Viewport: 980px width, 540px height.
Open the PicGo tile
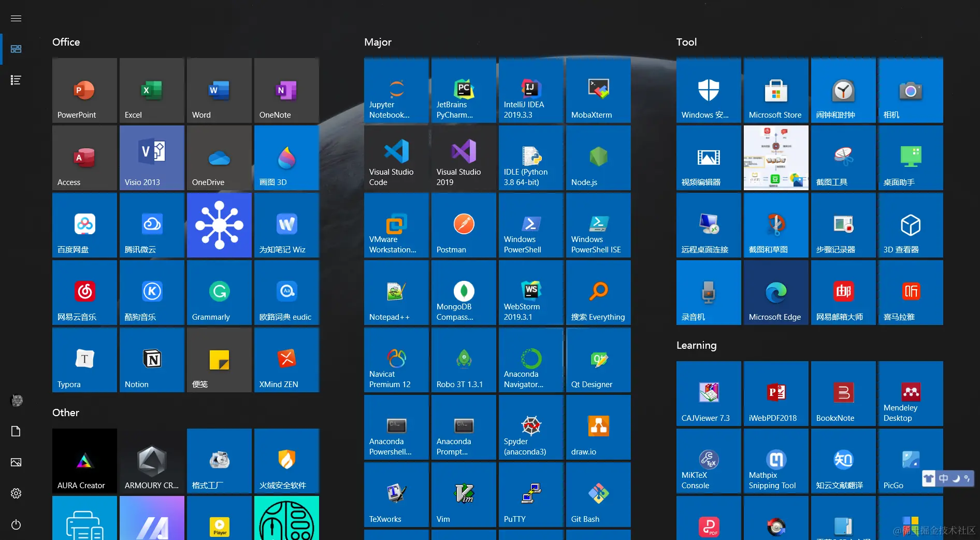coord(911,461)
